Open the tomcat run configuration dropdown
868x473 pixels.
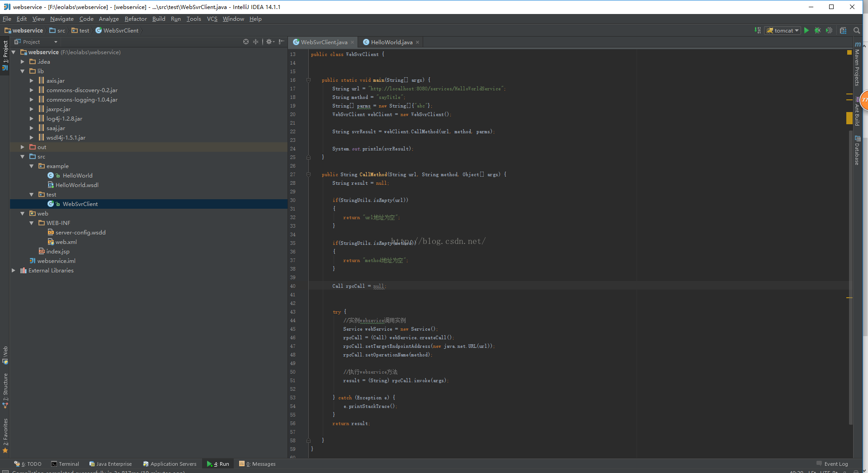pos(783,30)
